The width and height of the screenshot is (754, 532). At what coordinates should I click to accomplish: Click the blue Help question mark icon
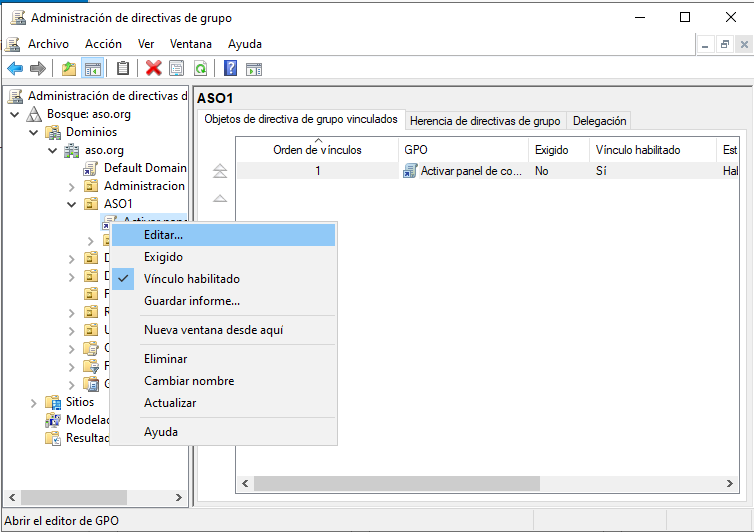pyautogui.click(x=230, y=68)
